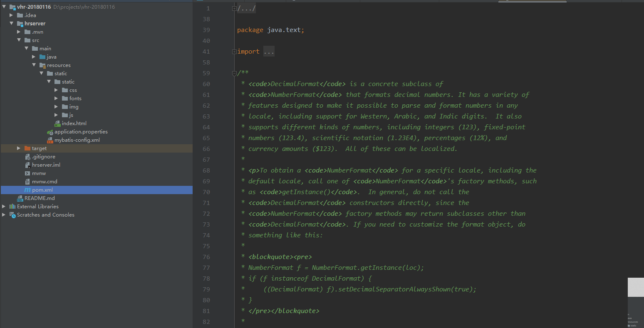The height and width of the screenshot is (328, 644).
Task: Expand the fonts folder arrow
Action: (56, 99)
